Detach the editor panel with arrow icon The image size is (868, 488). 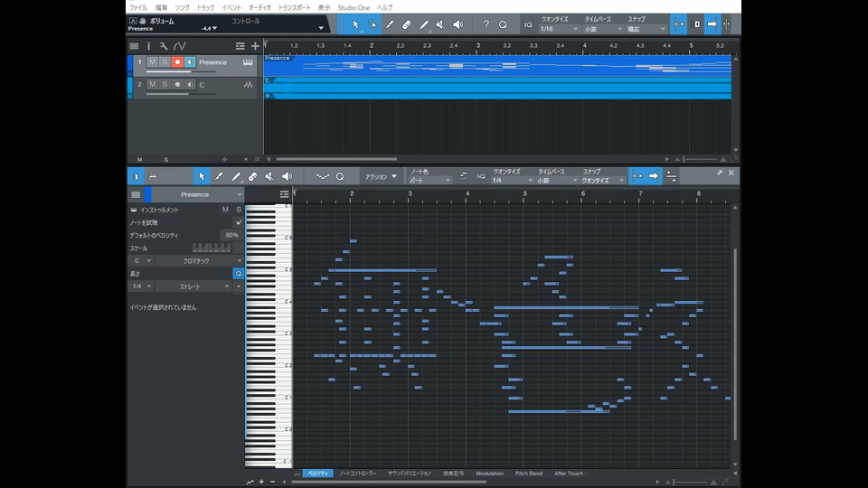click(x=719, y=173)
